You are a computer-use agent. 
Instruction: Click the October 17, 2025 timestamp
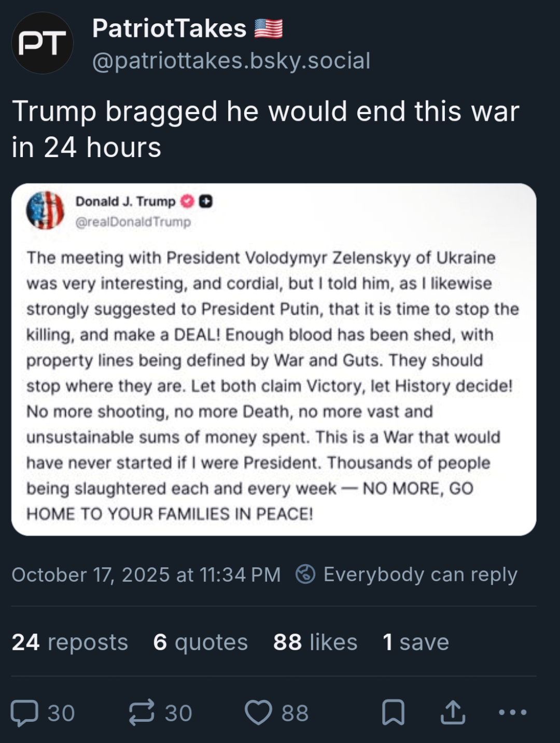pos(146,574)
